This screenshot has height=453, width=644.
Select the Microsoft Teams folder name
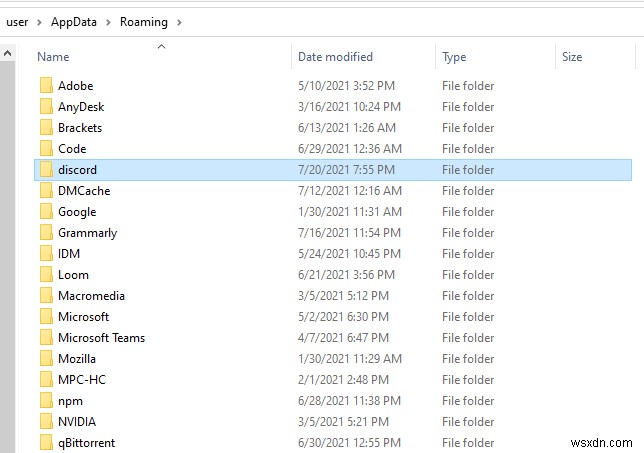[101, 337]
